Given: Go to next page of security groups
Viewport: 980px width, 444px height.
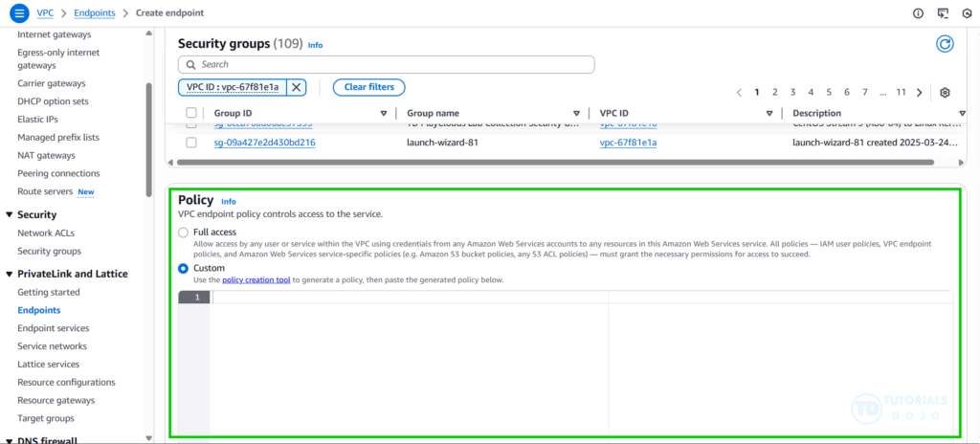Looking at the screenshot, I should [919, 93].
